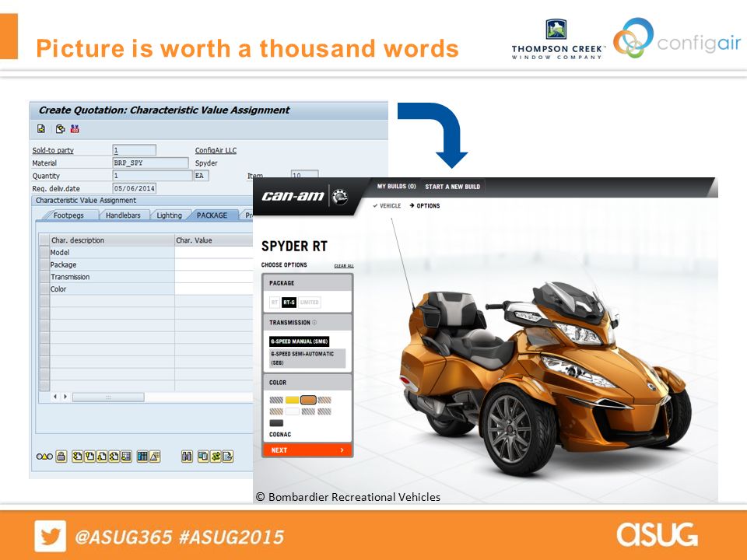Open the Footpegs tab
The width and height of the screenshot is (747, 560).
coord(68,215)
